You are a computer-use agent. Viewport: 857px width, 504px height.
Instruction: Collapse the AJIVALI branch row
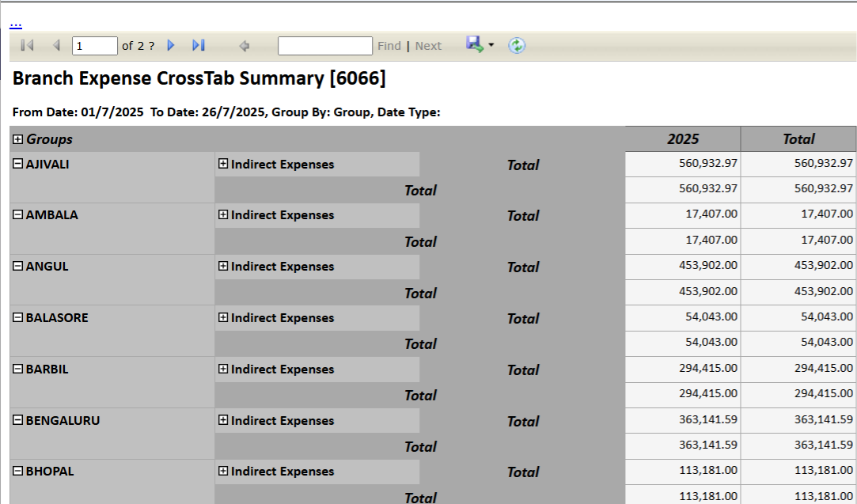pos(17,164)
